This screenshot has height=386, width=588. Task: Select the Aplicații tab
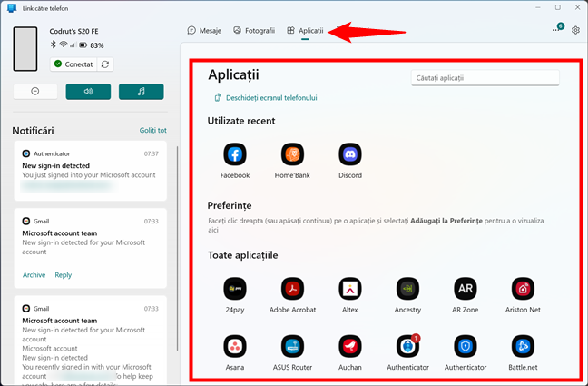(x=305, y=30)
